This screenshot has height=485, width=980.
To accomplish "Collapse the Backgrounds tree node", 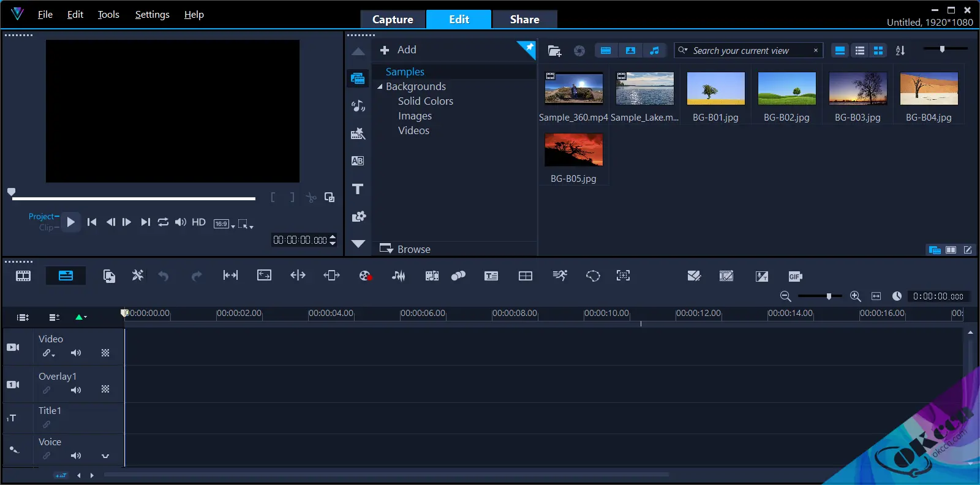I will (380, 87).
